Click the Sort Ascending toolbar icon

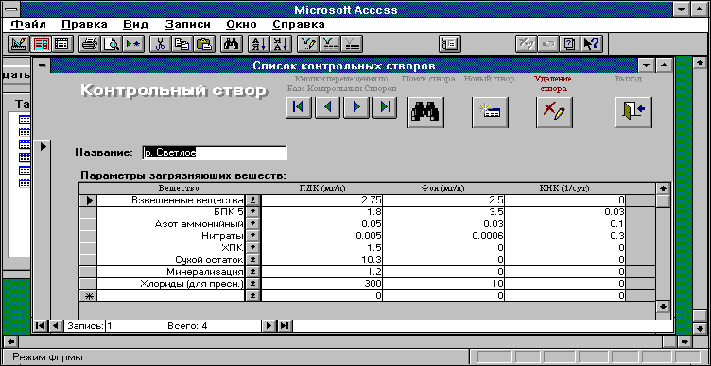(258, 44)
